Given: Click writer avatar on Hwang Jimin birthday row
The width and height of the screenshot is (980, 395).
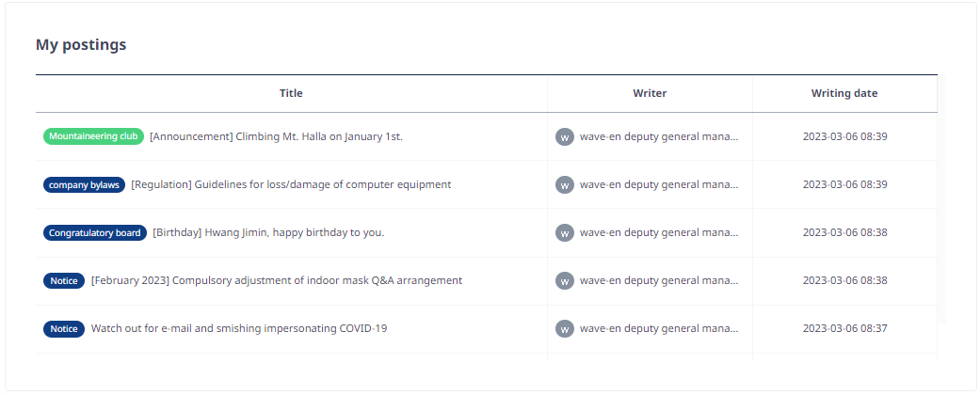Looking at the screenshot, I should 565,232.
